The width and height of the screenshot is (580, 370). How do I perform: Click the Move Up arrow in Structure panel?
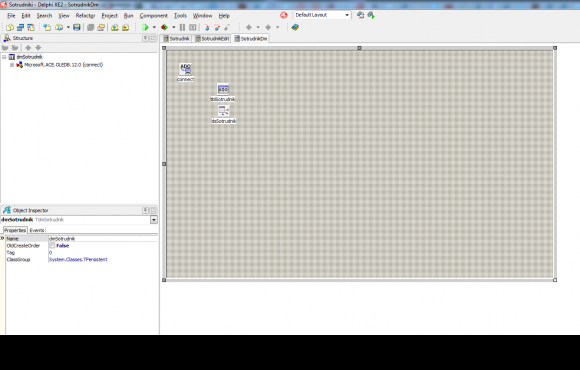(x=28, y=48)
